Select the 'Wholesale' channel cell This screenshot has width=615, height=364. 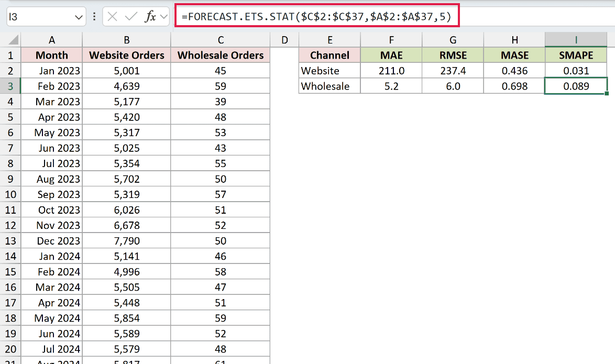tap(330, 86)
